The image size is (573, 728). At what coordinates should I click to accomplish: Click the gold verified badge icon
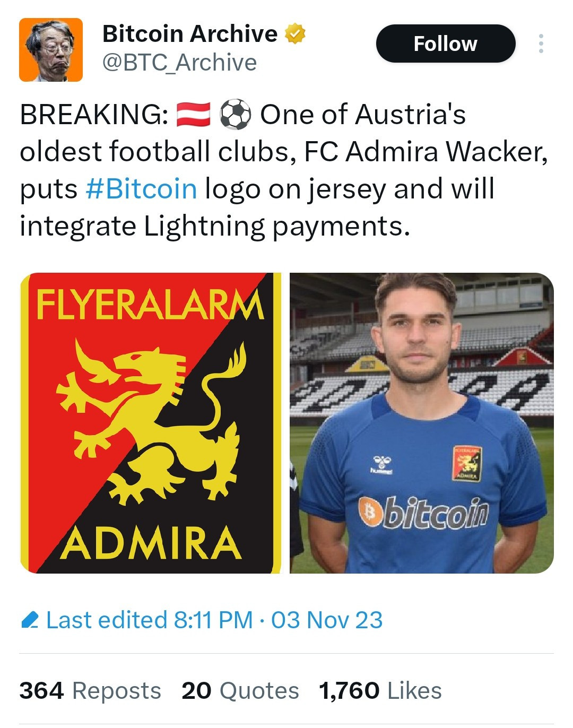295,34
